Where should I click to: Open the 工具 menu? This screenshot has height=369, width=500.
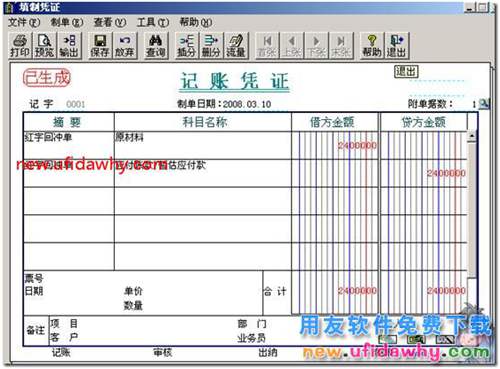click(153, 22)
